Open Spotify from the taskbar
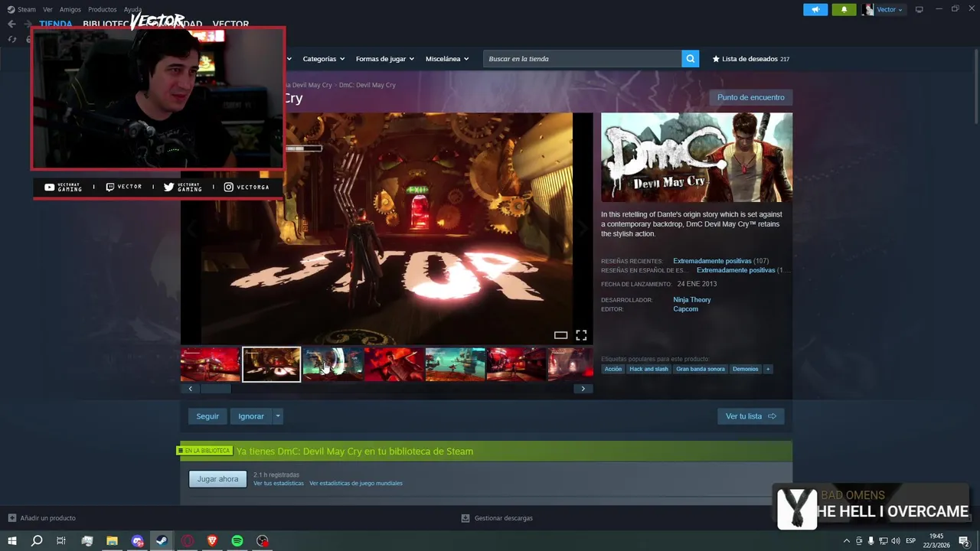The image size is (980, 551). pos(237,541)
